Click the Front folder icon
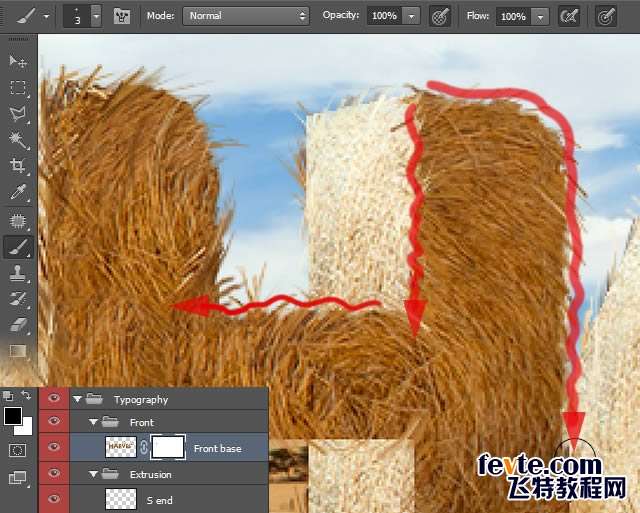This screenshot has height=513, width=640. pos(110,422)
